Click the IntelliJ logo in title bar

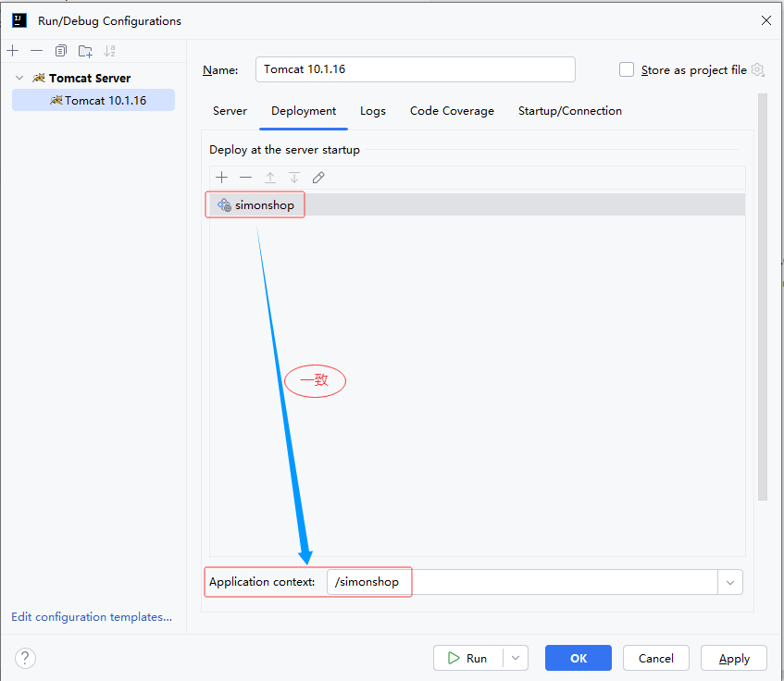[x=19, y=20]
